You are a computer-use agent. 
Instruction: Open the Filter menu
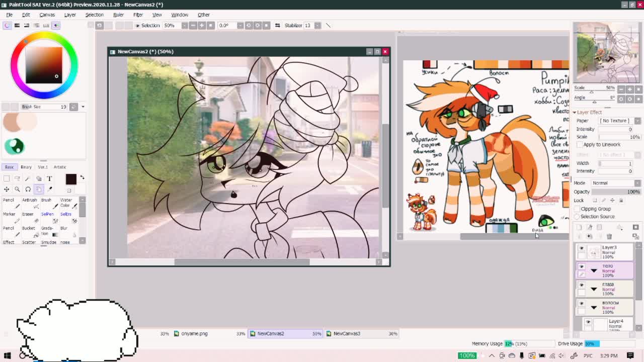pos(138,15)
